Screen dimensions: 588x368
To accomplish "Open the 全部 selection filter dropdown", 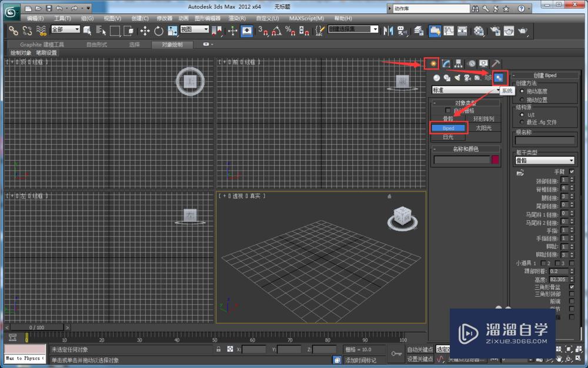I will pos(66,29).
